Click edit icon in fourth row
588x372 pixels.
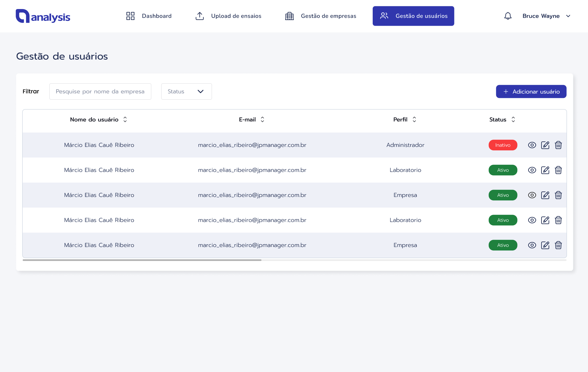[x=545, y=220]
